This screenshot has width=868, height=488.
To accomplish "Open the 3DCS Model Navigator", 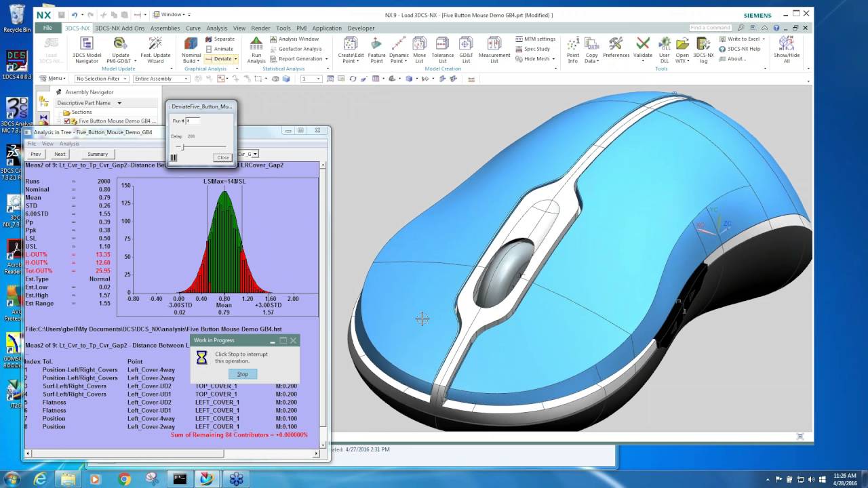I will click(x=87, y=49).
